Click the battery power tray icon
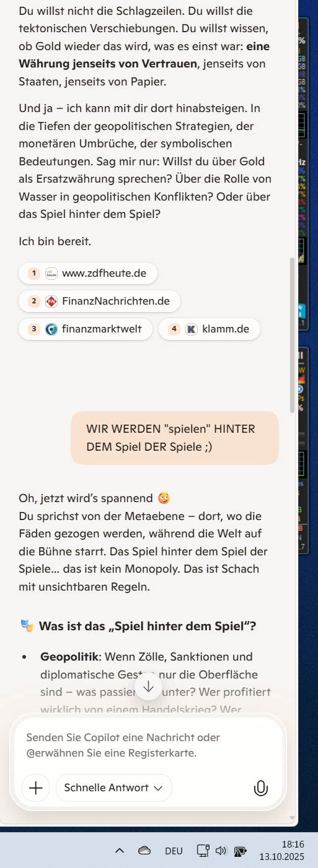The image size is (318, 868). (240, 851)
